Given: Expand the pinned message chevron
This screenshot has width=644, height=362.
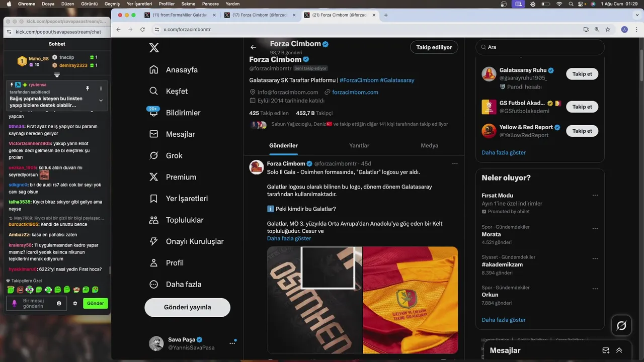Looking at the screenshot, I should click(x=101, y=101).
